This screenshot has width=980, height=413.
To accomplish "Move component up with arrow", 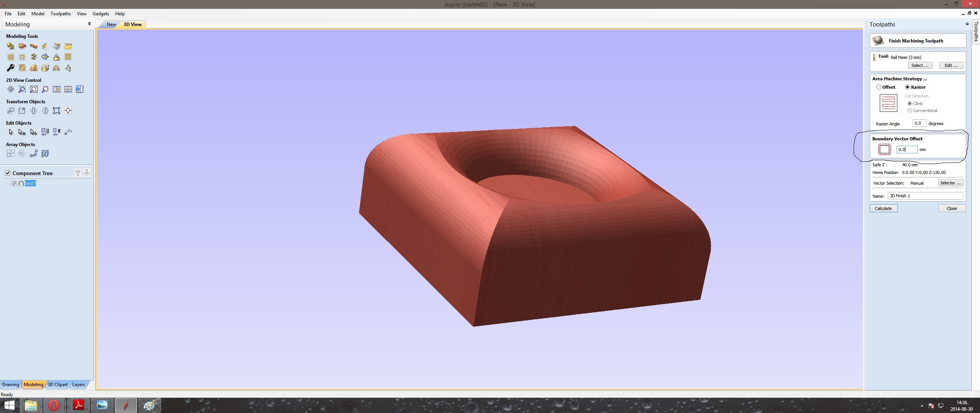I will click(78, 172).
